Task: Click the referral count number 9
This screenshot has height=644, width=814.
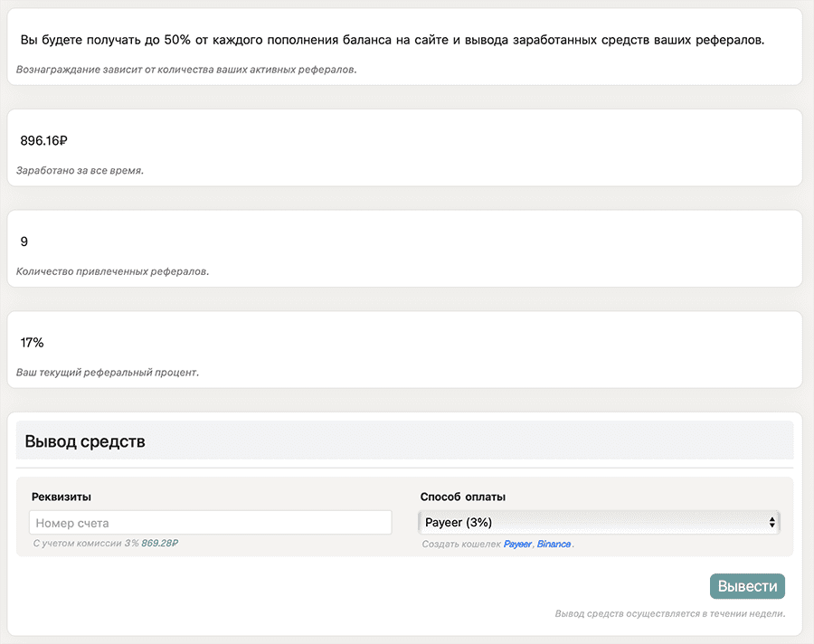Action: [x=24, y=241]
